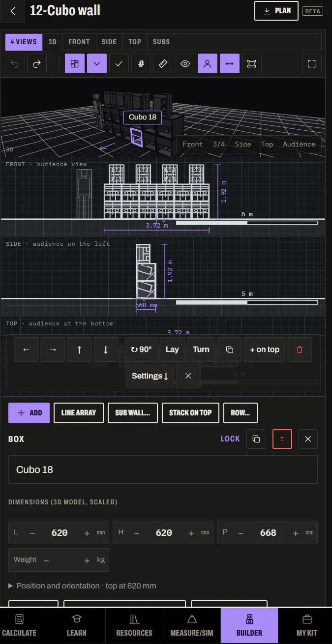Open the SUBS tab
This screenshot has width=332, height=644.
click(x=161, y=42)
